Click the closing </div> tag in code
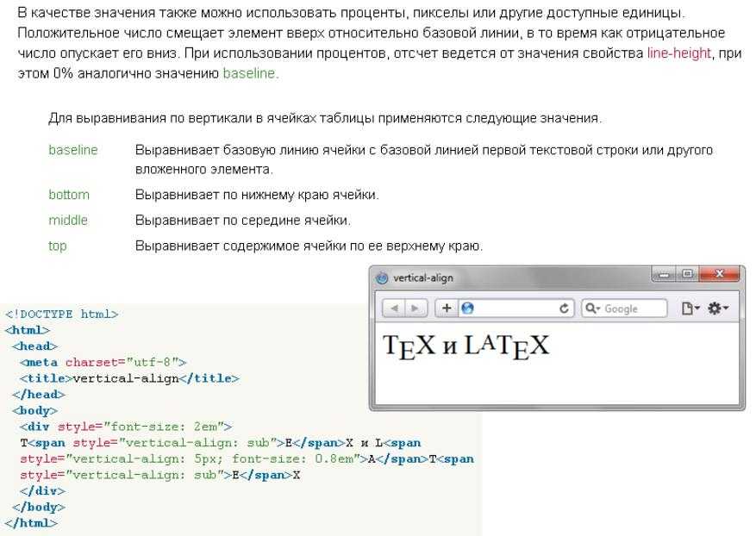Image resolution: width=756 pixels, height=536 pixels. coord(42,491)
